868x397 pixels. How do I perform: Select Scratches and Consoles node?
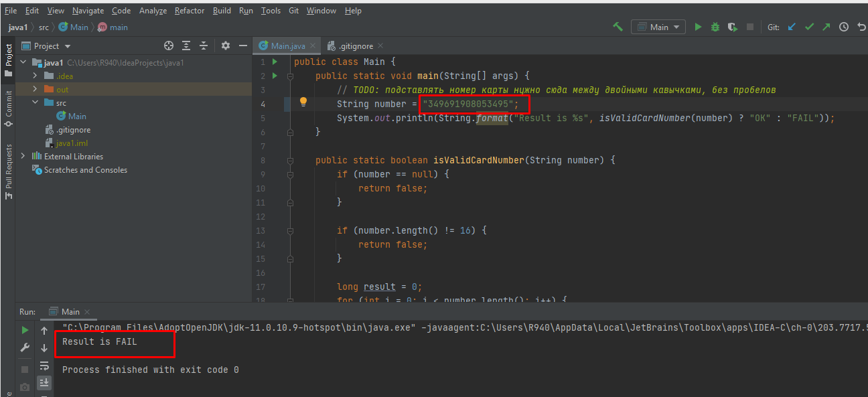80,169
